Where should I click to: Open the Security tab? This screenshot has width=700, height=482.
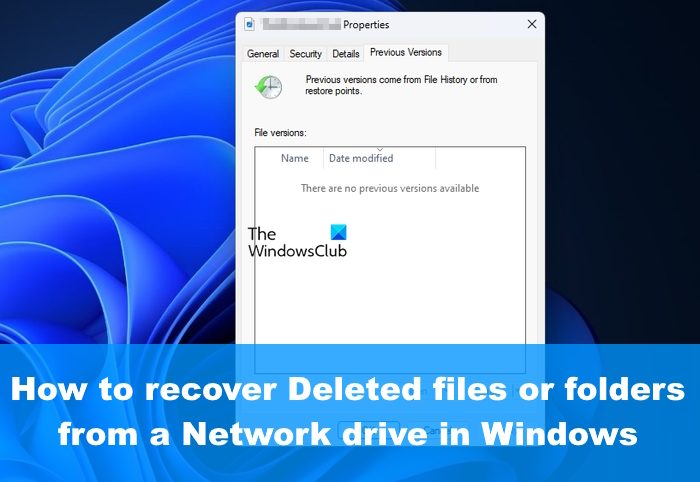(x=305, y=54)
